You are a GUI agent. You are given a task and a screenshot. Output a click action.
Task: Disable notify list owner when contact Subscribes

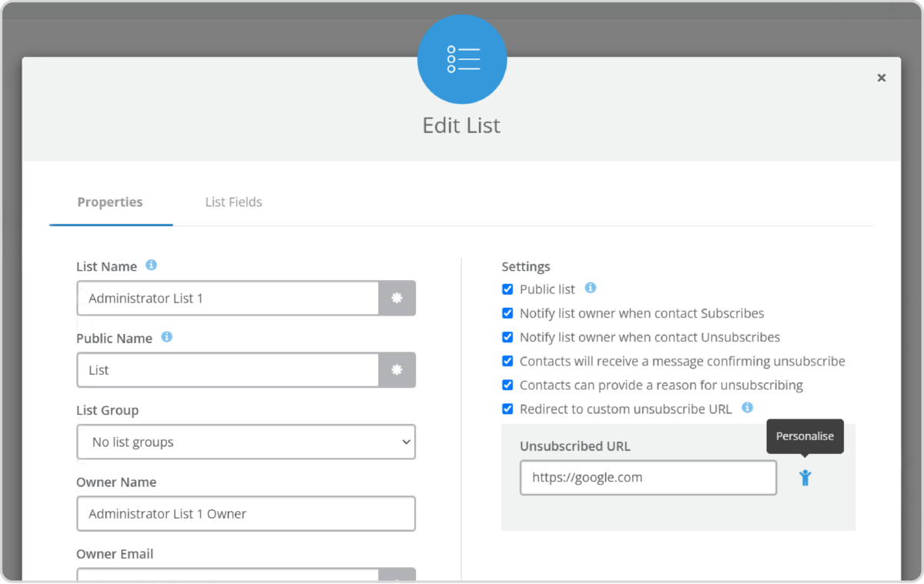click(x=507, y=312)
